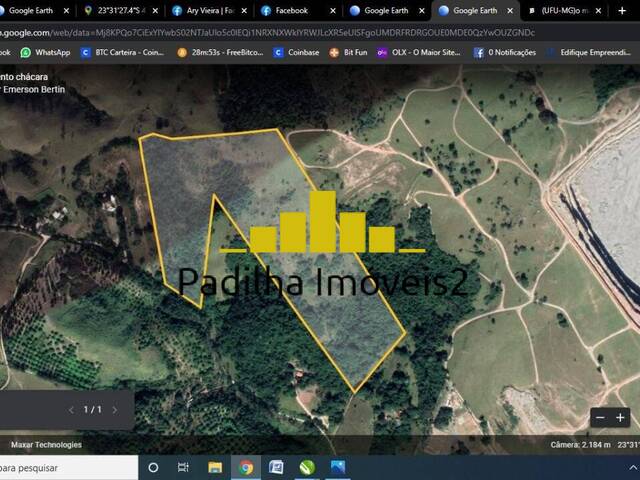This screenshot has height=480, width=640.
Task: Show hidden tray icons chevron
Action: click(633, 468)
